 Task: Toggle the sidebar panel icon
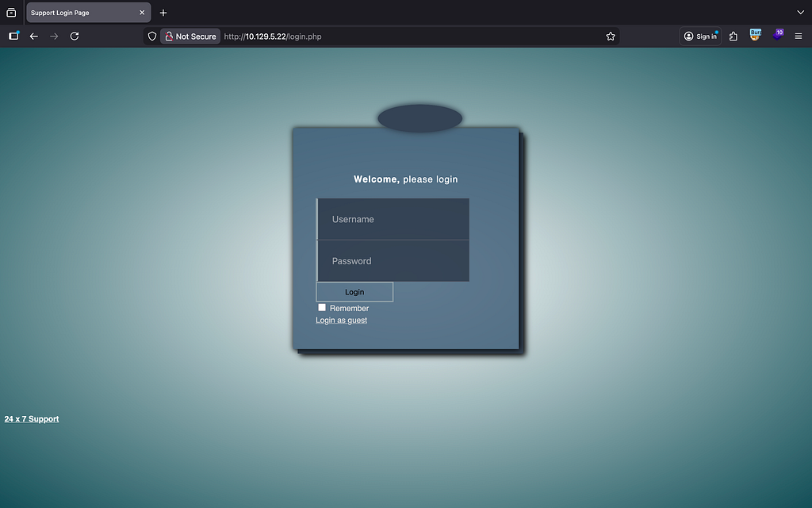(14, 36)
